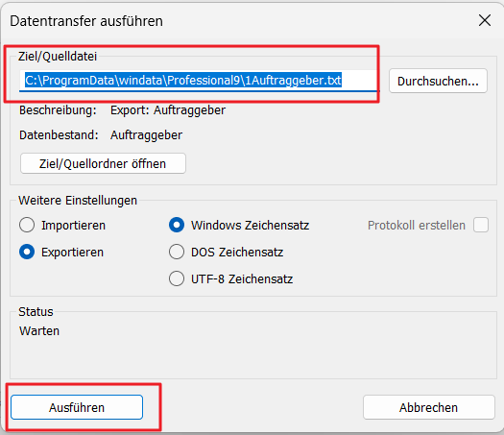Click the 'Export: Auftraggeber' description text
Viewport: 504px width, 435px height.
click(168, 110)
